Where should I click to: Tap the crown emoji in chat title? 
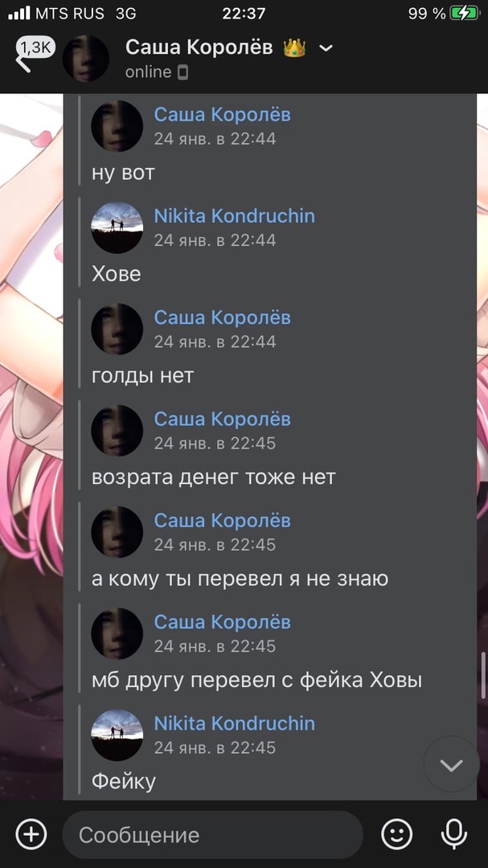295,47
